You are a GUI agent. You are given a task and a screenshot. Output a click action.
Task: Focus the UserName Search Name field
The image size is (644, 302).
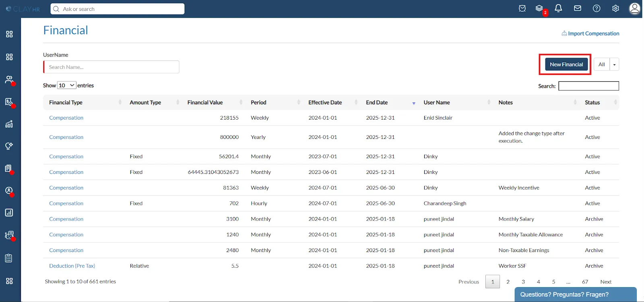tap(111, 67)
